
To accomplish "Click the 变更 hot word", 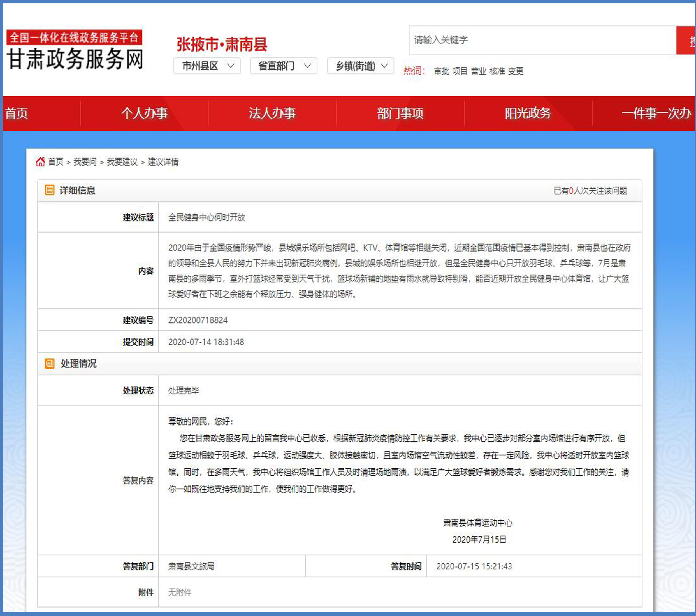I will tap(516, 71).
